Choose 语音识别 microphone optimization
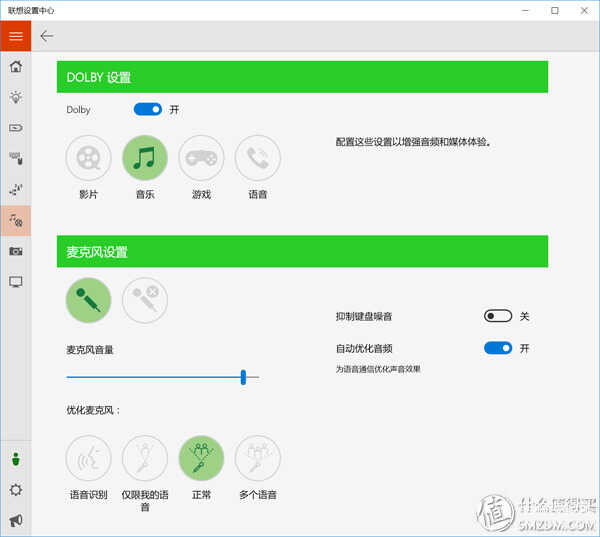Viewport: 600px width, 537px height. tap(88, 458)
